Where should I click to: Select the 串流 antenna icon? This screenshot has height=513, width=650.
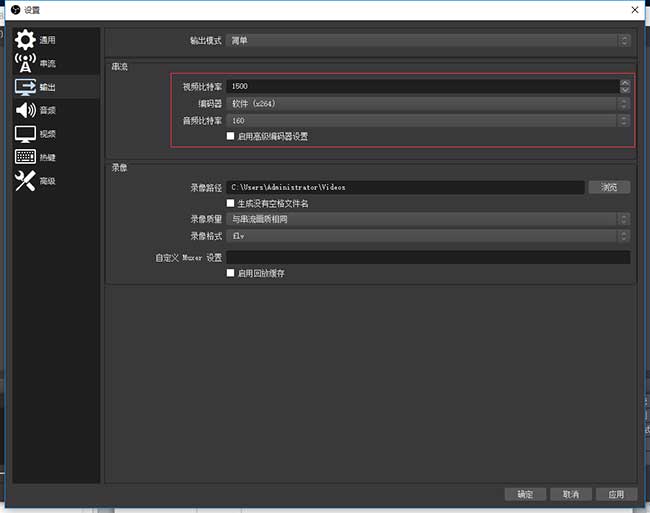pos(25,64)
